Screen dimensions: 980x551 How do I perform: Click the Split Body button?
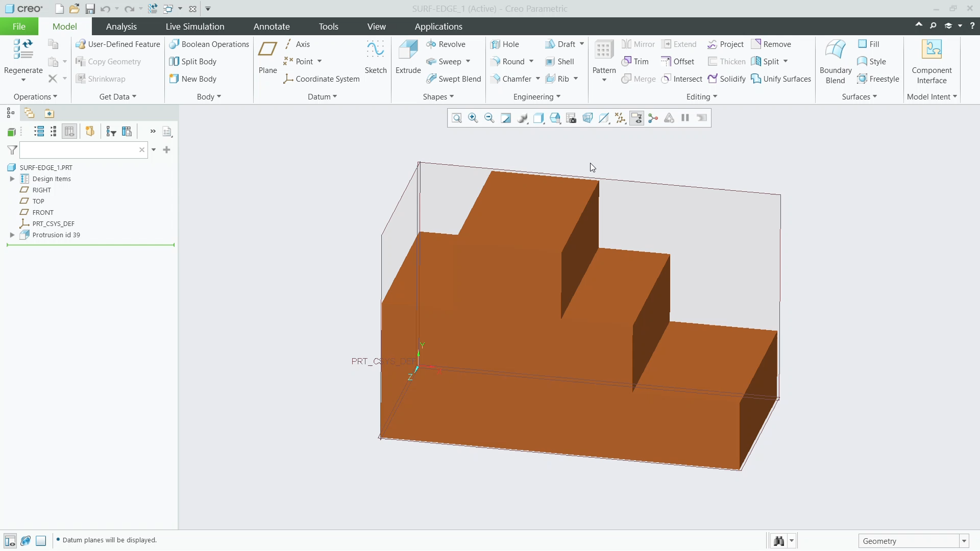[193, 62]
